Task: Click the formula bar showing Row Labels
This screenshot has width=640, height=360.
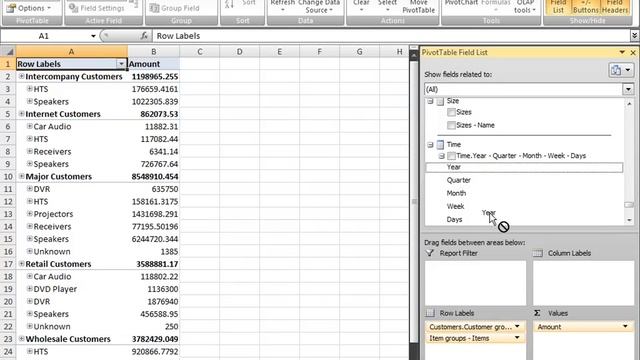Action: pyautogui.click(x=391, y=36)
